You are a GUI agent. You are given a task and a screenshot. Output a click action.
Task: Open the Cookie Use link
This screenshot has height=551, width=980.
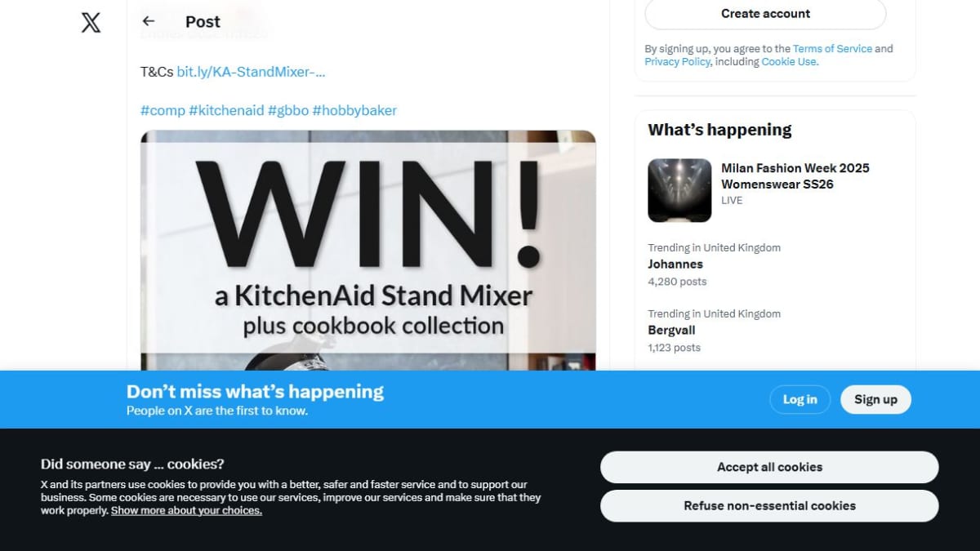[x=788, y=62]
